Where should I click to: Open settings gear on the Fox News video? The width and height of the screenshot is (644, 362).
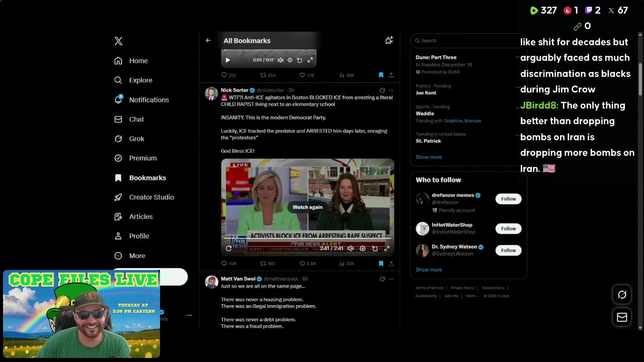362,248
